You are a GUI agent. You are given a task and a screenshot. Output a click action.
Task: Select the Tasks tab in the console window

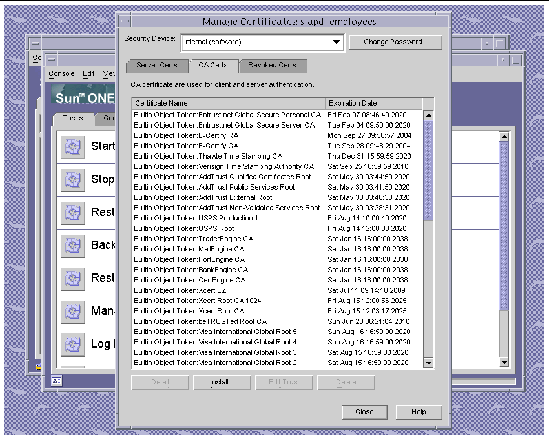(73, 118)
